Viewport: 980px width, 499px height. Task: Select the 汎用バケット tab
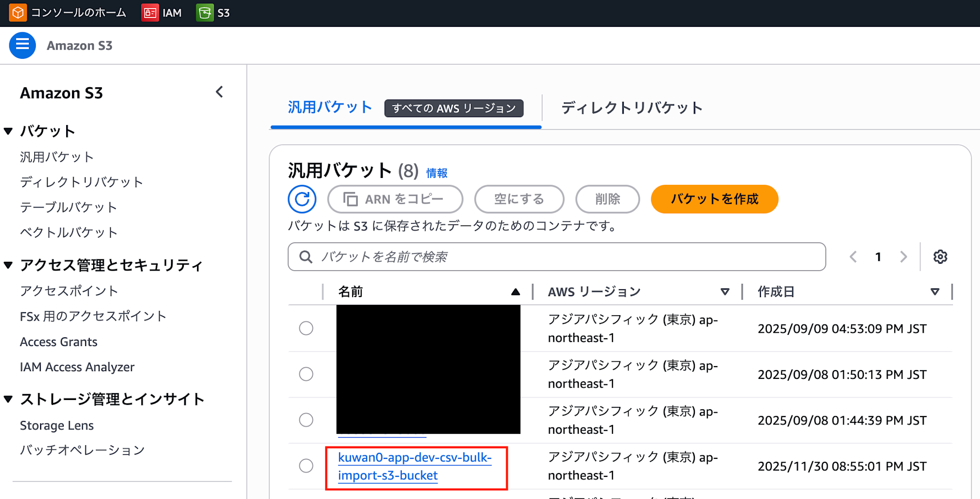point(329,108)
